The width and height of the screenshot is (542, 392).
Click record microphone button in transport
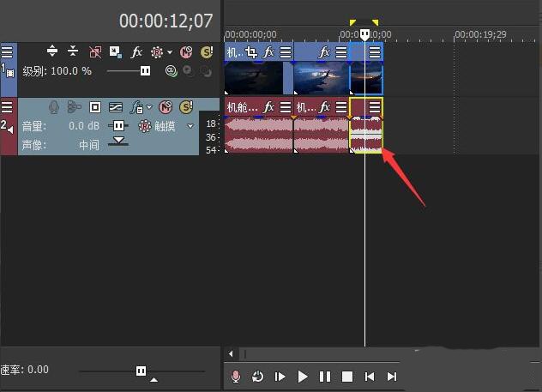[236, 377]
